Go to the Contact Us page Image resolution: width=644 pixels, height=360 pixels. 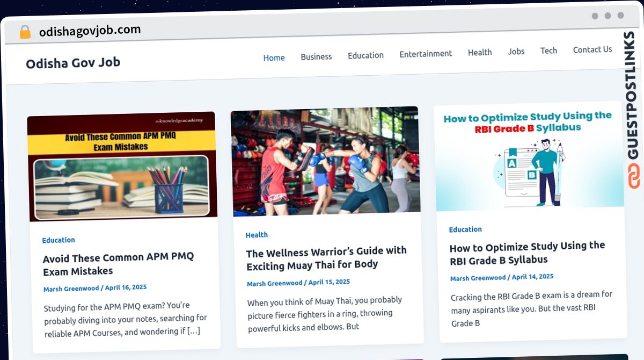pyautogui.click(x=592, y=49)
